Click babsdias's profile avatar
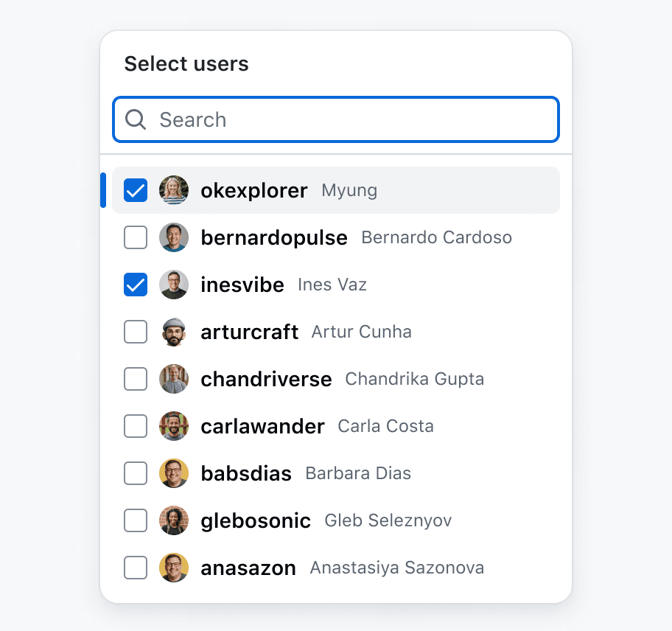This screenshot has height=631, width=672. 174,473
